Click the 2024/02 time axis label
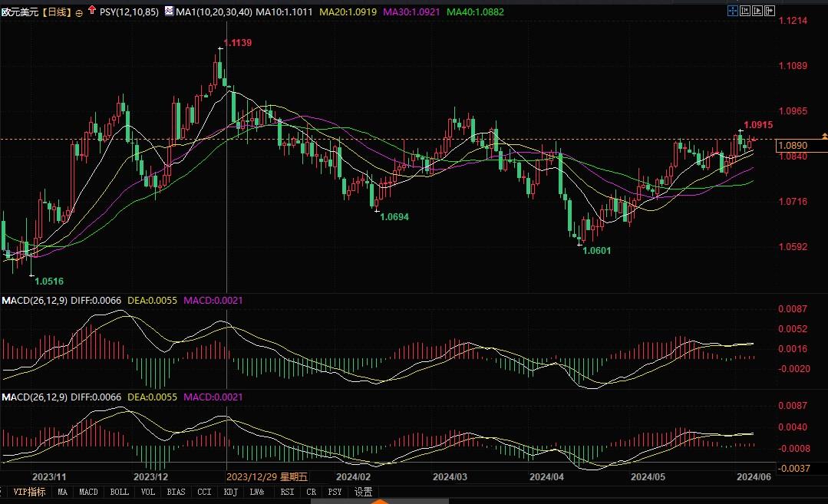Screen dimensions: 828x504 [x=353, y=476]
